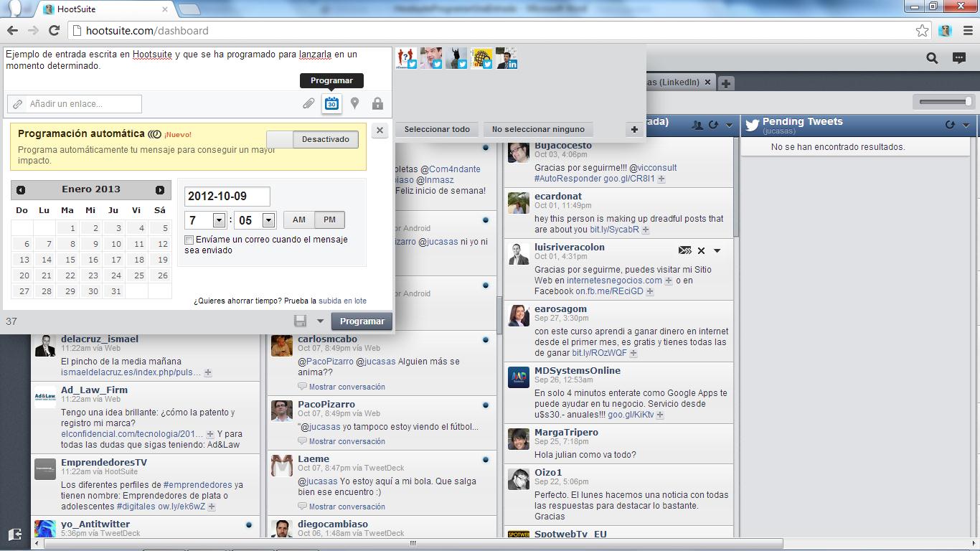Add a new dashboard tab with plus
The image size is (980, 551).
tap(726, 83)
